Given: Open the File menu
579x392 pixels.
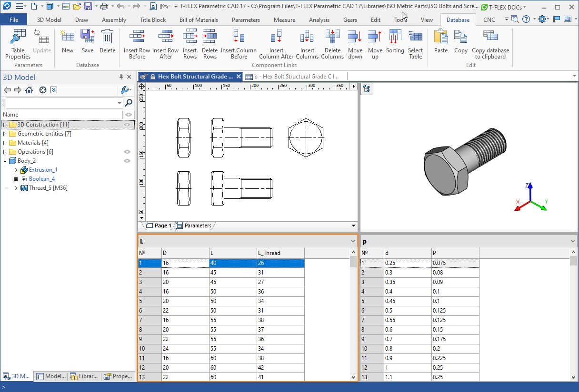Looking at the screenshot, I should pyautogui.click(x=14, y=20).
